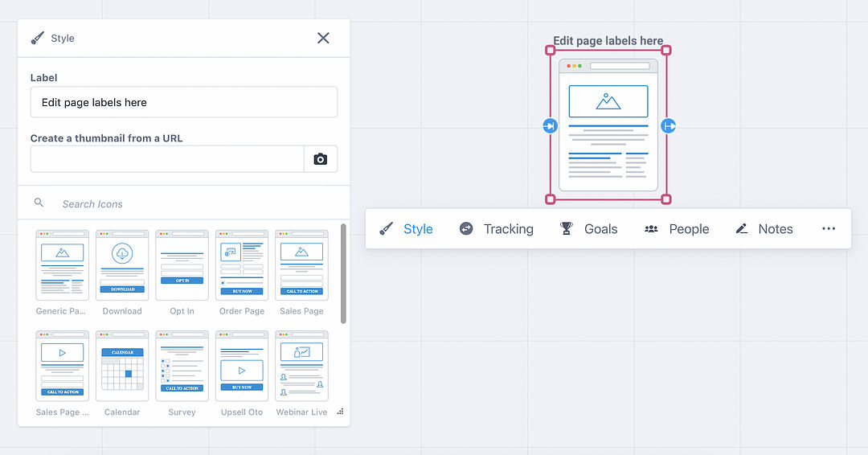
Task: Select the Generic Page icon
Action: tap(62, 266)
